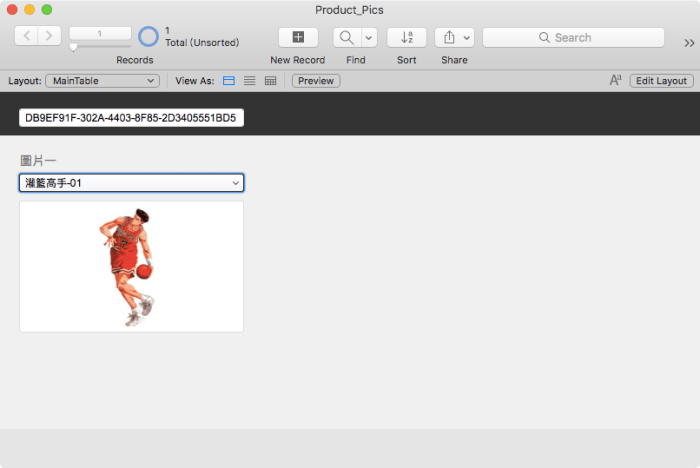The image size is (700, 468).
Task: Expand the Find options dropdown arrow
Action: 368,37
